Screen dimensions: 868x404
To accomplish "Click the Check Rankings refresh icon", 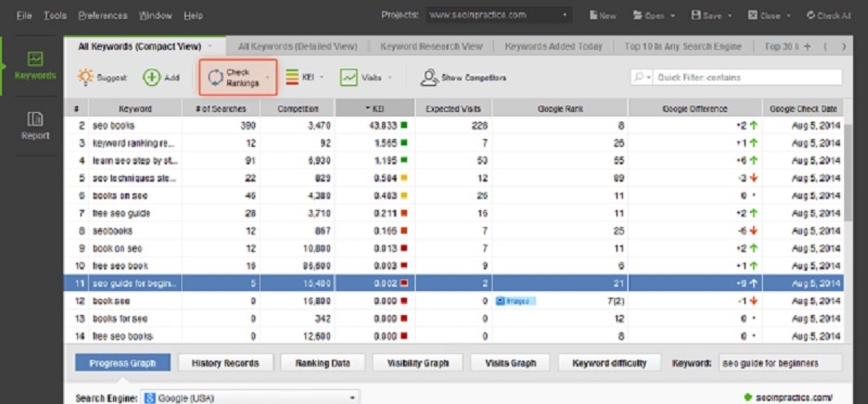I will pos(215,77).
